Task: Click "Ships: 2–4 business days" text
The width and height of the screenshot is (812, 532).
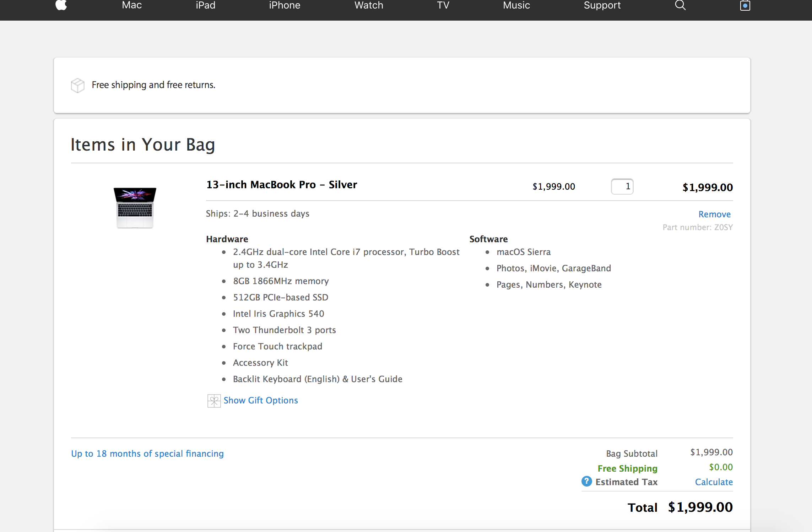Action: pos(258,213)
